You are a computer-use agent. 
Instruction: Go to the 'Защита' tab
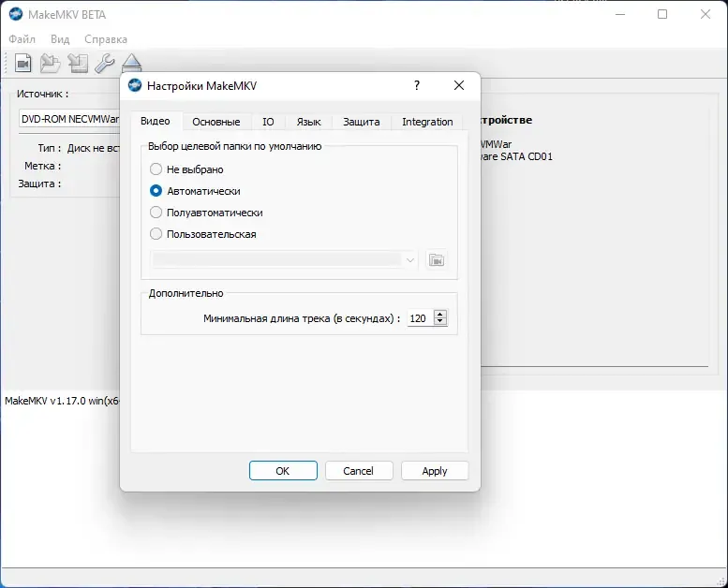362,122
